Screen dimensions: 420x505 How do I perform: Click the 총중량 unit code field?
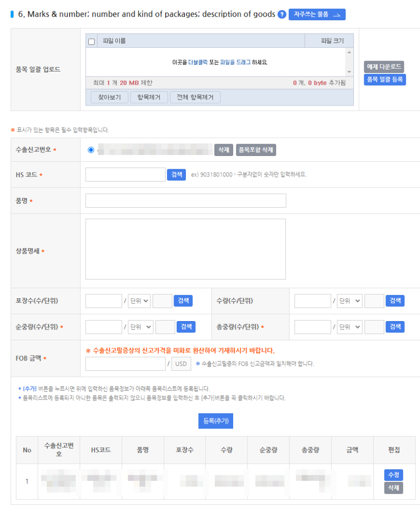[x=374, y=327]
